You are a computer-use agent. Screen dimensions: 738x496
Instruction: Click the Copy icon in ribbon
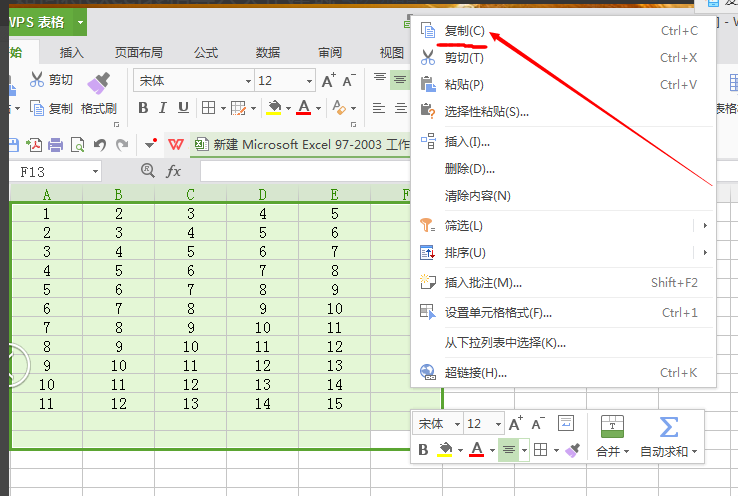37,108
